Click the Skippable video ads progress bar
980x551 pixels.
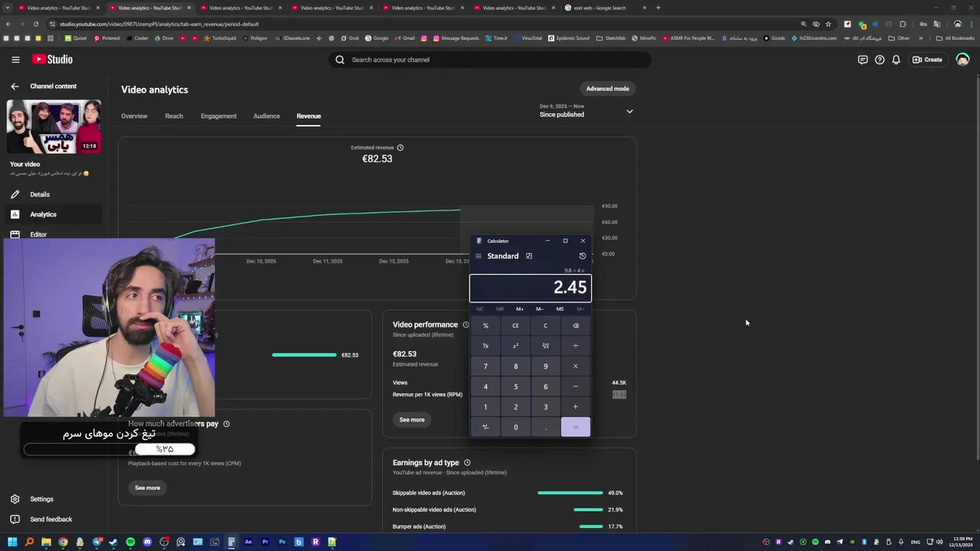[x=570, y=493]
